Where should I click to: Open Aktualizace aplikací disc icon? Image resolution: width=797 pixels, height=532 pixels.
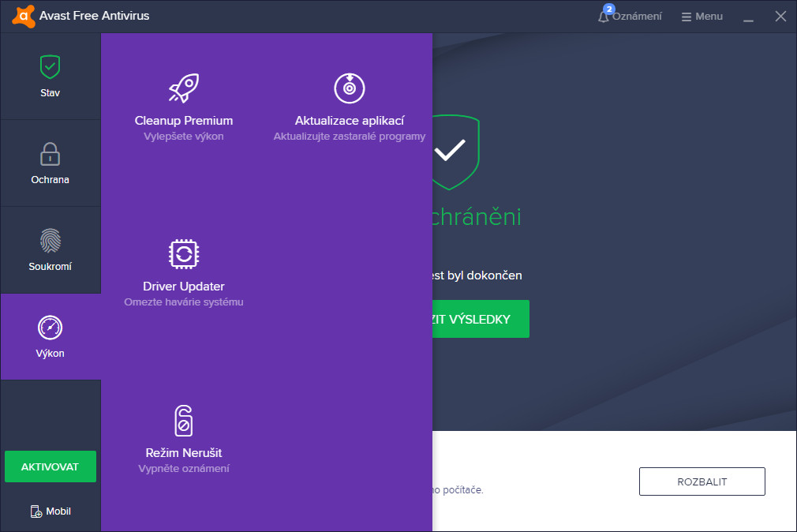(x=350, y=88)
